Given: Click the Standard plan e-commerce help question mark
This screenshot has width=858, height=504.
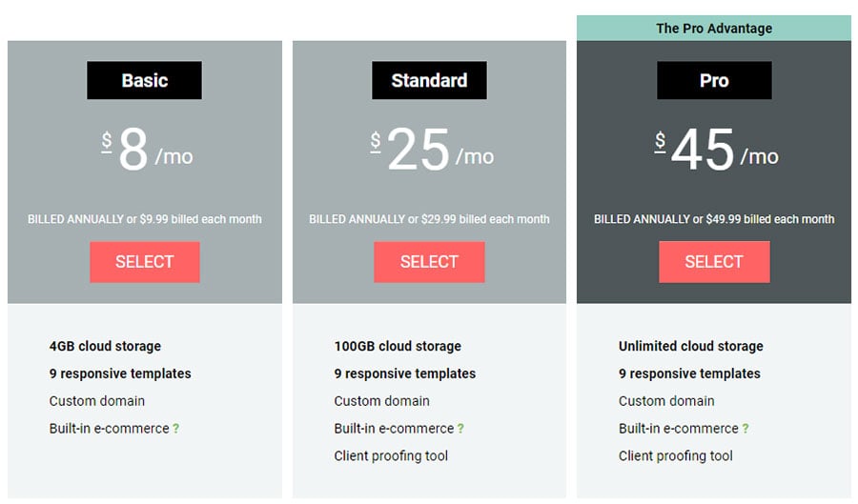Looking at the screenshot, I should [461, 429].
